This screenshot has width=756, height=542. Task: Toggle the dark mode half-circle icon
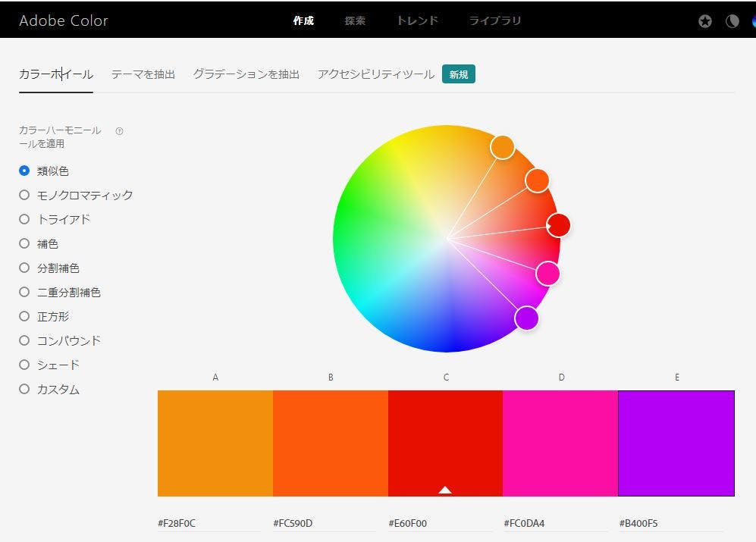(732, 21)
